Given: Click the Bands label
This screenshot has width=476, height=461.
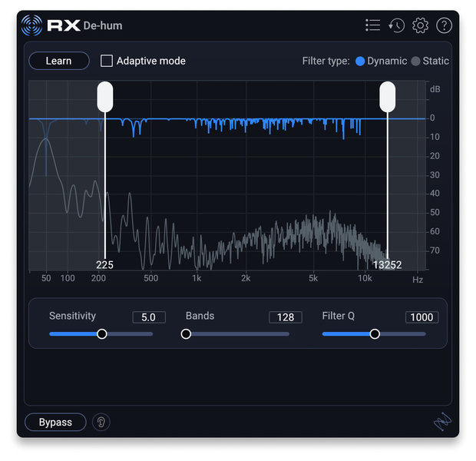Looking at the screenshot, I should pos(200,316).
